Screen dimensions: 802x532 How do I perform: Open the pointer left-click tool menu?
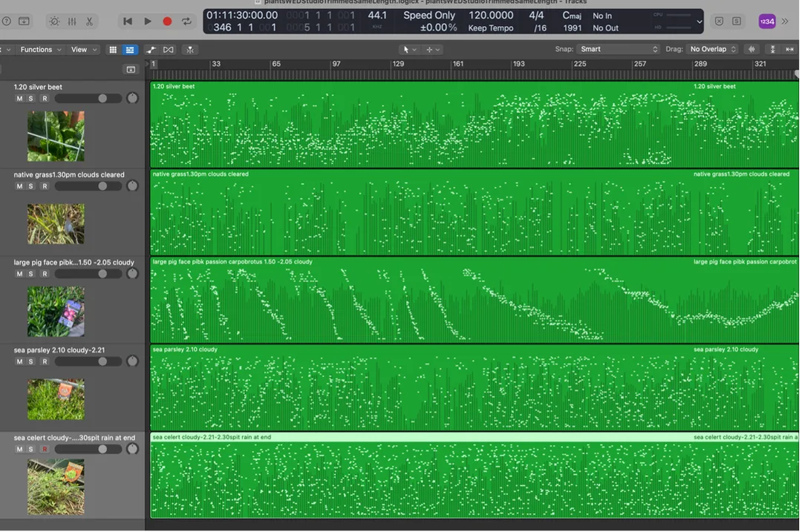pos(410,50)
